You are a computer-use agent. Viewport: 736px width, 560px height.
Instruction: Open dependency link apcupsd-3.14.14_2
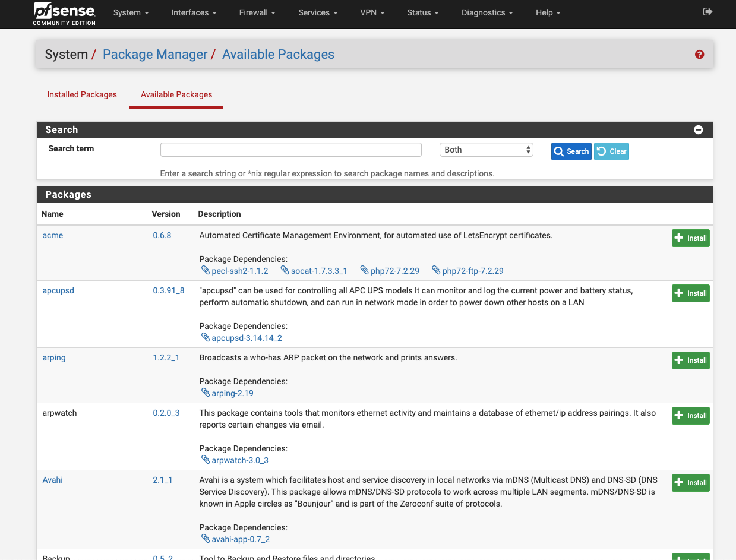pos(247,338)
